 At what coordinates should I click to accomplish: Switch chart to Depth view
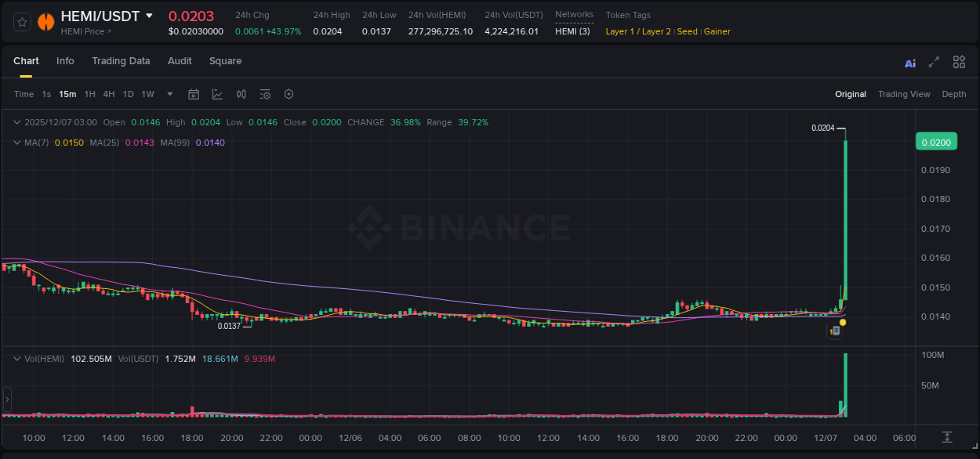954,94
